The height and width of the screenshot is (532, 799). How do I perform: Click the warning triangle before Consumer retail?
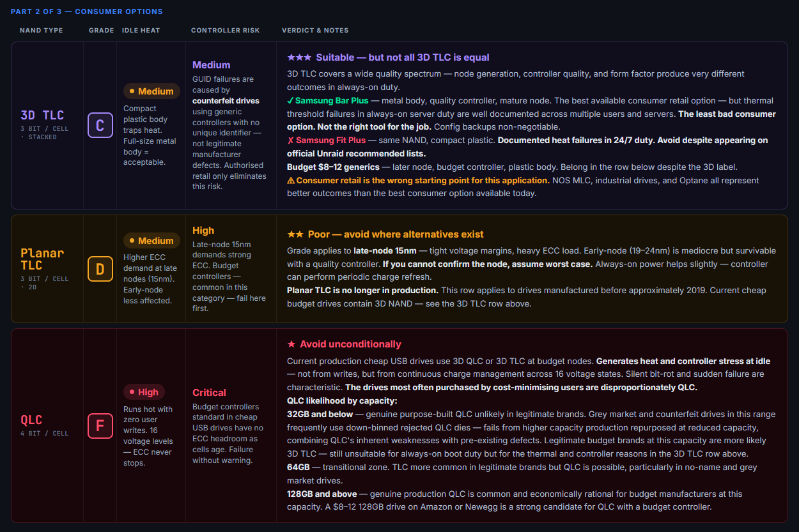[291, 181]
